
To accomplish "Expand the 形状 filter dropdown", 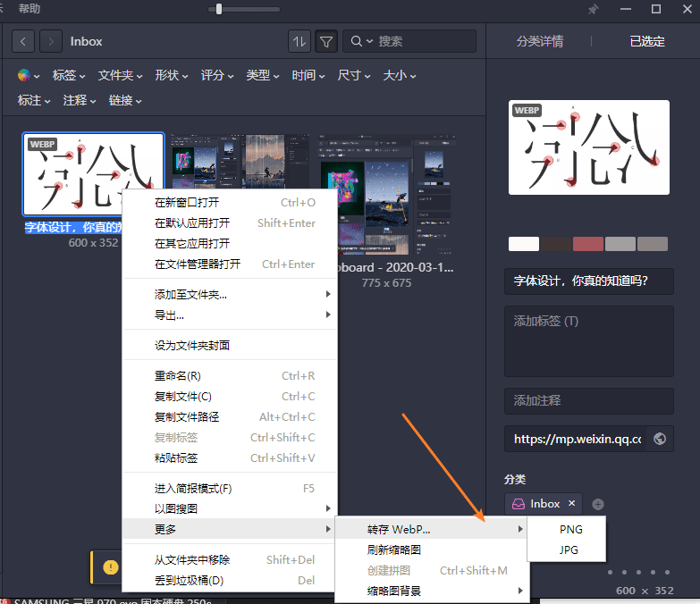I will [x=172, y=75].
